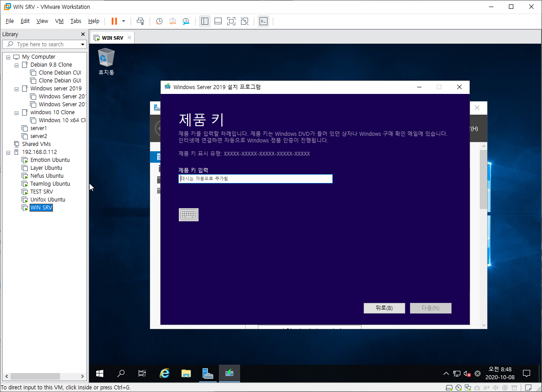Switch to Unity mode toolbar icon
This screenshot has width=542, height=392.
pos(245,21)
